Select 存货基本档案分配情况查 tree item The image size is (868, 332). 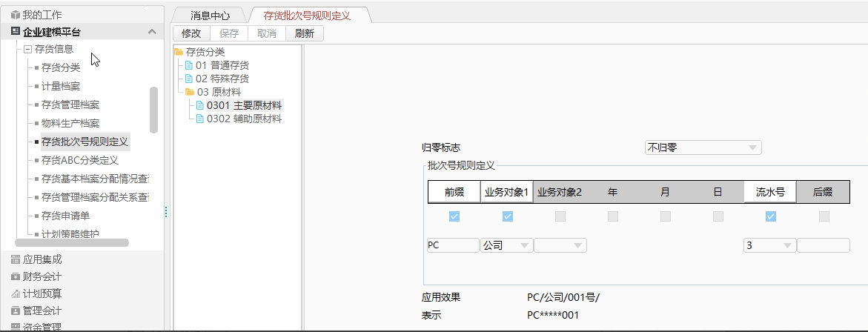point(95,179)
